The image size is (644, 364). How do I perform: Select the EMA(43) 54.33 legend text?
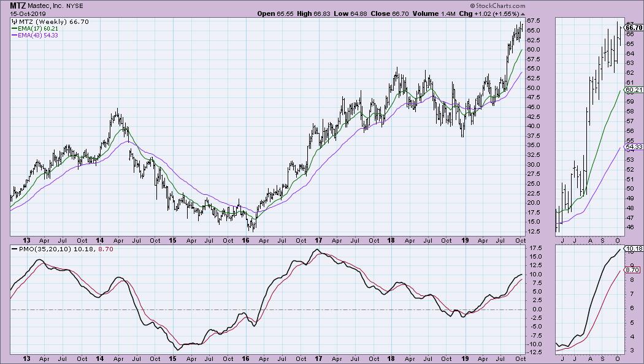(38, 36)
